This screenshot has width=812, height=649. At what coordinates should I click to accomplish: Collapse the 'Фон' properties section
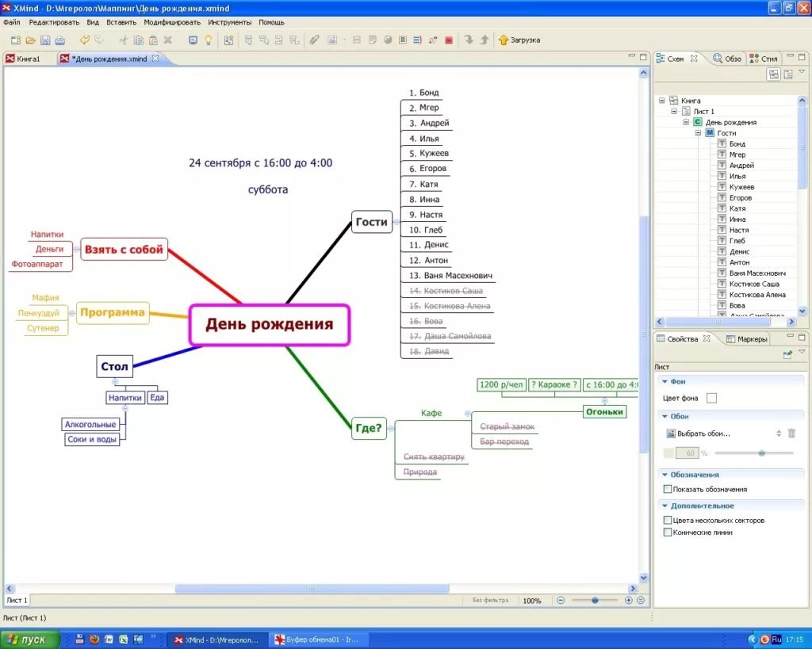pos(665,381)
